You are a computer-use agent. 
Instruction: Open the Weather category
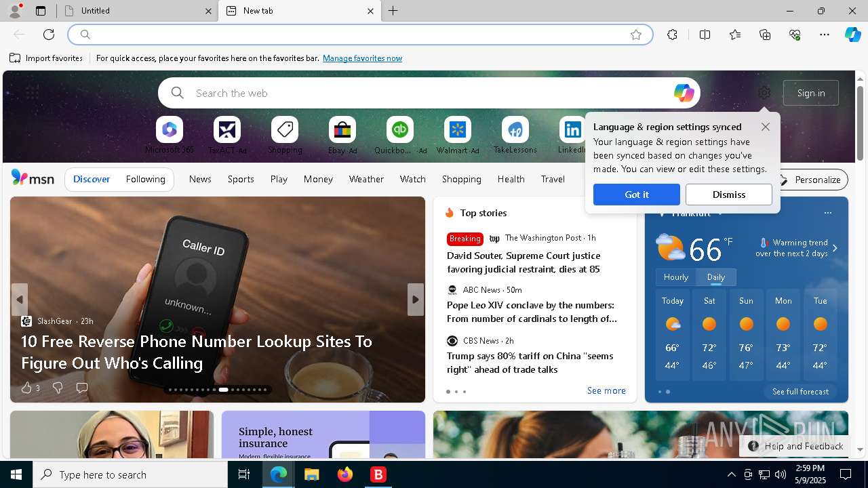(x=366, y=179)
